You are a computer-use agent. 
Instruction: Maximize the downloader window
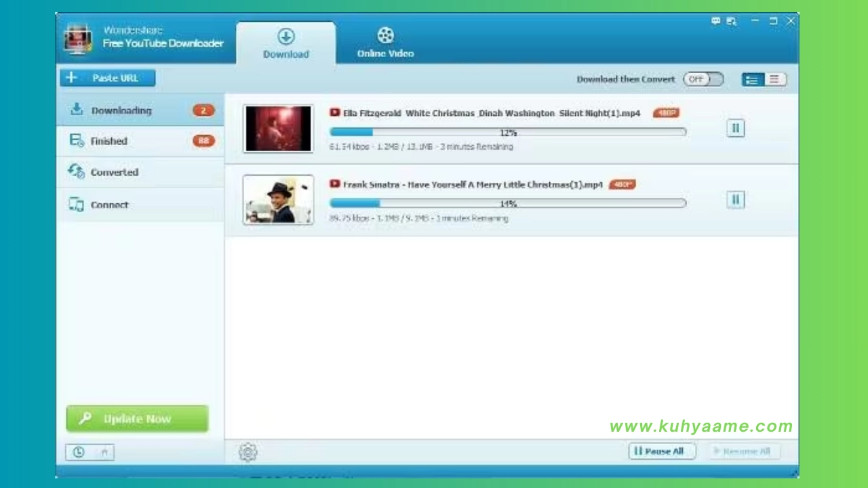[773, 21]
